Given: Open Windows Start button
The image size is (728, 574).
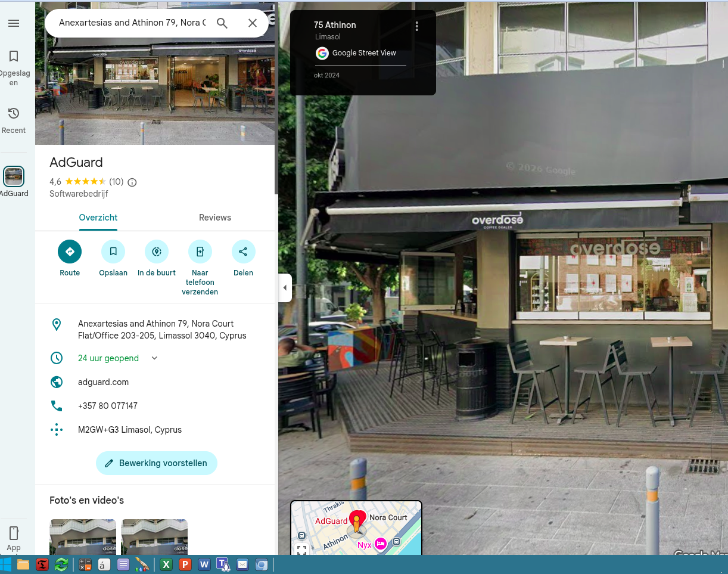Looking at the screenshot, I should coord(6,564).
